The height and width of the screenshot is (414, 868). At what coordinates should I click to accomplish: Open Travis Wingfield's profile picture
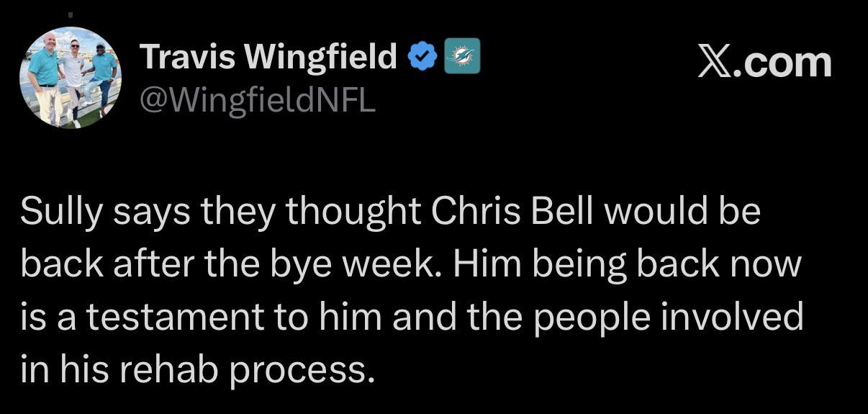click(70, 78)
